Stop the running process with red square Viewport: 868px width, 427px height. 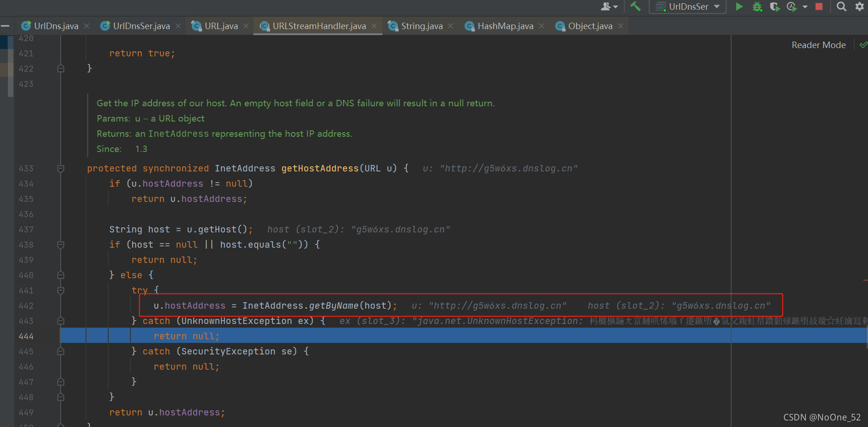pyautogui.click(x=819, y=6)
